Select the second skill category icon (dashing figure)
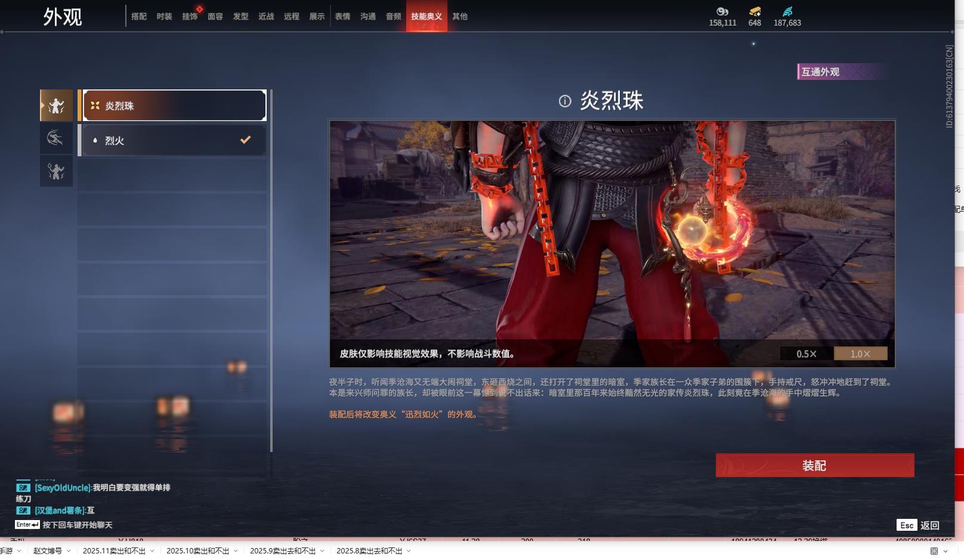Image resolution: width=964 pixels, height=560 pixels. pos(56,138)
